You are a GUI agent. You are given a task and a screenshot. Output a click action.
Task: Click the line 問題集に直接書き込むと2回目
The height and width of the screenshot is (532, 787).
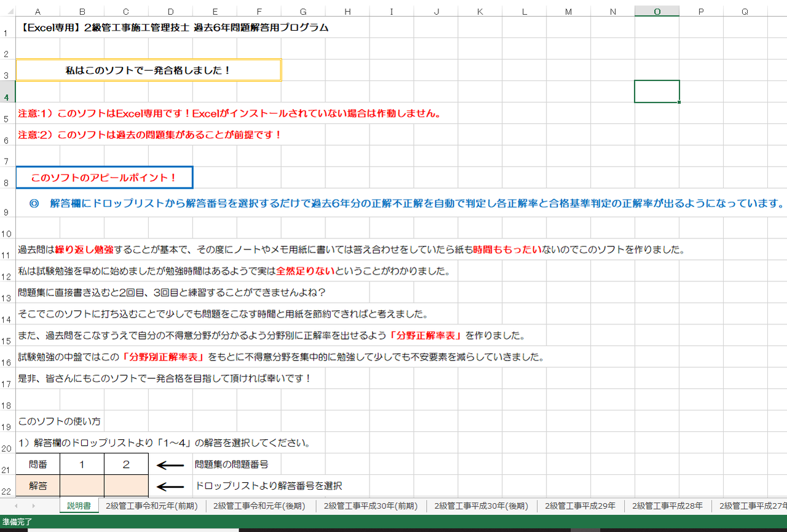pos(172,293)
